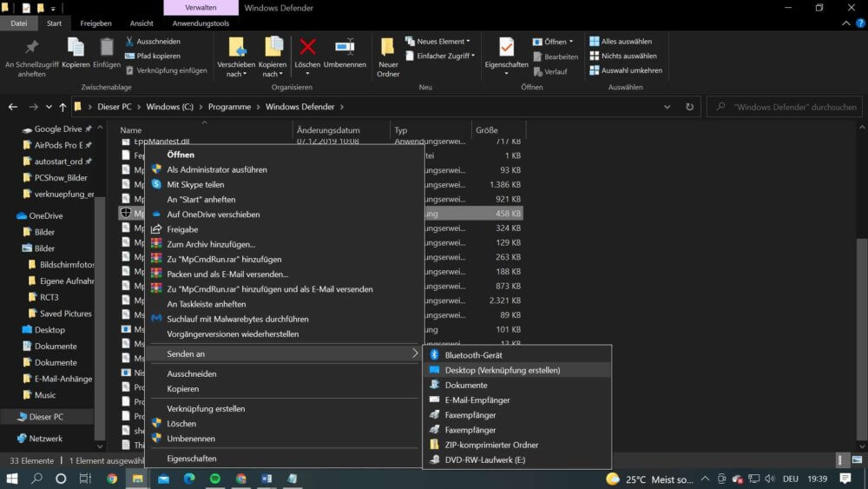
Task: Open Netzwerk in the navigation pane
Action: click(39, 439)
